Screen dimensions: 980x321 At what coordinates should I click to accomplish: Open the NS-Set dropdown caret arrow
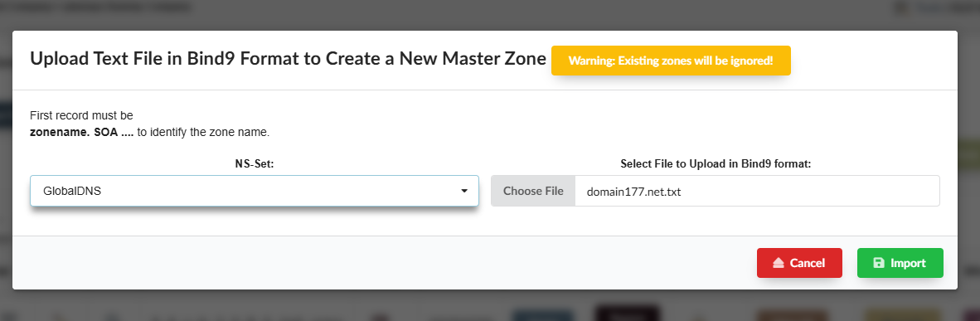pyautogui.click(x=464, y=191)
